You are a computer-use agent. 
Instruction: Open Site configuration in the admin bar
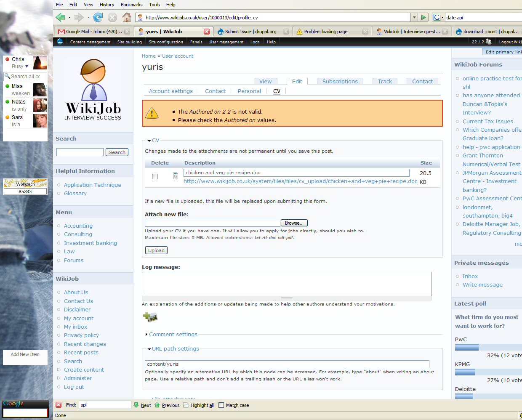[x=166, y=42]
